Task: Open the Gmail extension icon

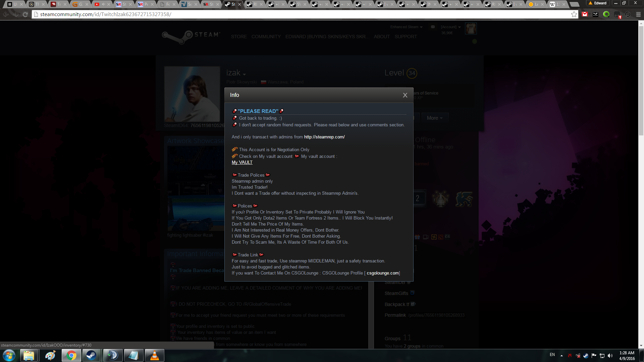Action: (585, 14)
